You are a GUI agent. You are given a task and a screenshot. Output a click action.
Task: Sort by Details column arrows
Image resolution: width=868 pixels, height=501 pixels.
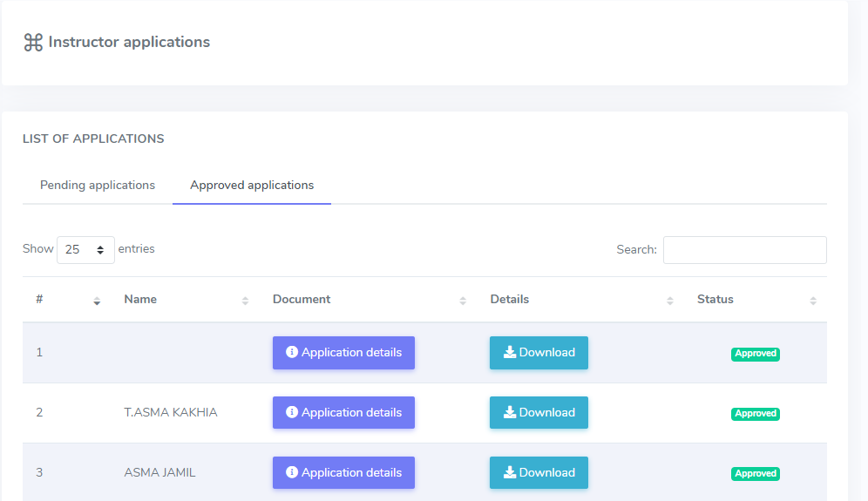pos(670,301)
